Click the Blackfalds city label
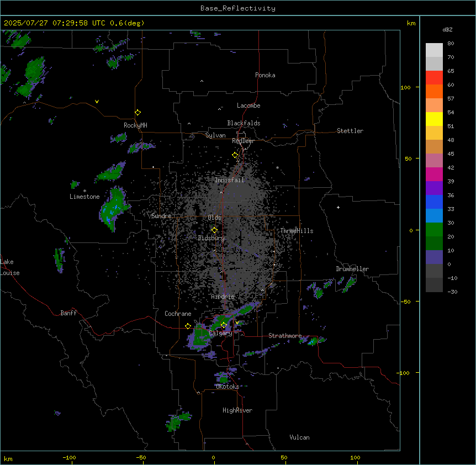Image resolution: width=476 pixels, height=465 pixels. coord(244,123)
